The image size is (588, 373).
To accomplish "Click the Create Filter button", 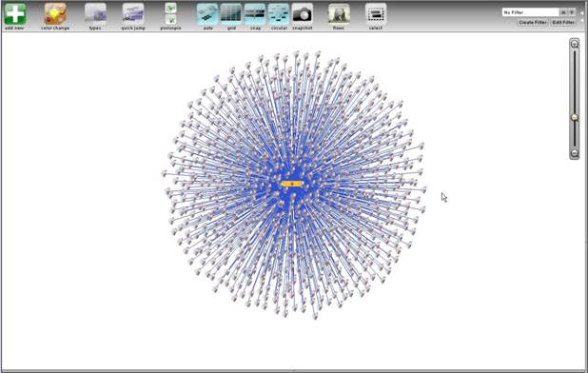I will click(533, 22).
